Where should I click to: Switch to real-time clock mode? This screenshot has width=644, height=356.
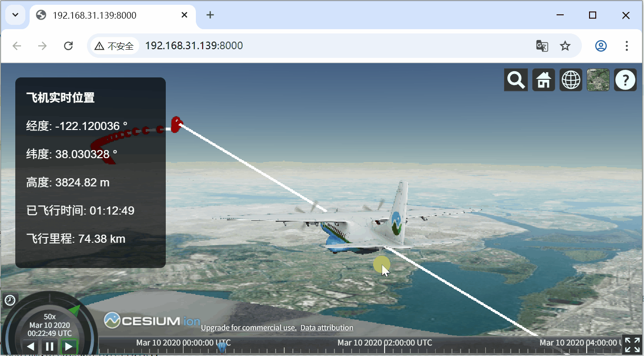tap(10, 300)
